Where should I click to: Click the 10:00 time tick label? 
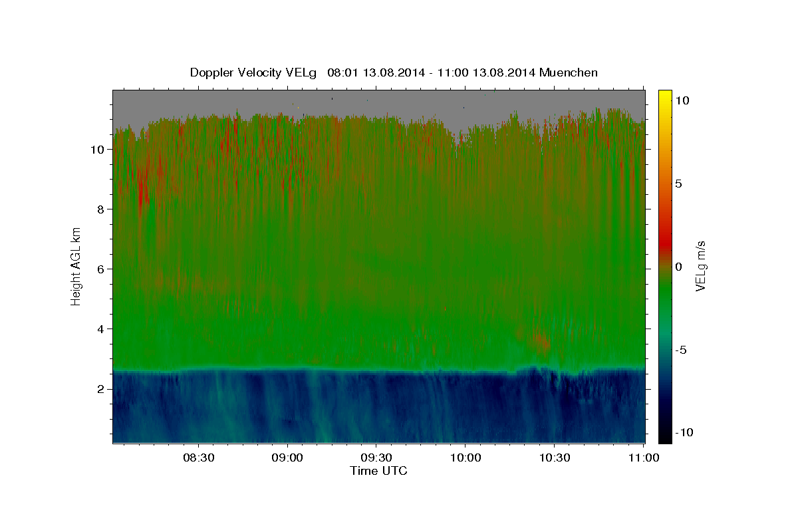(465, 458)
